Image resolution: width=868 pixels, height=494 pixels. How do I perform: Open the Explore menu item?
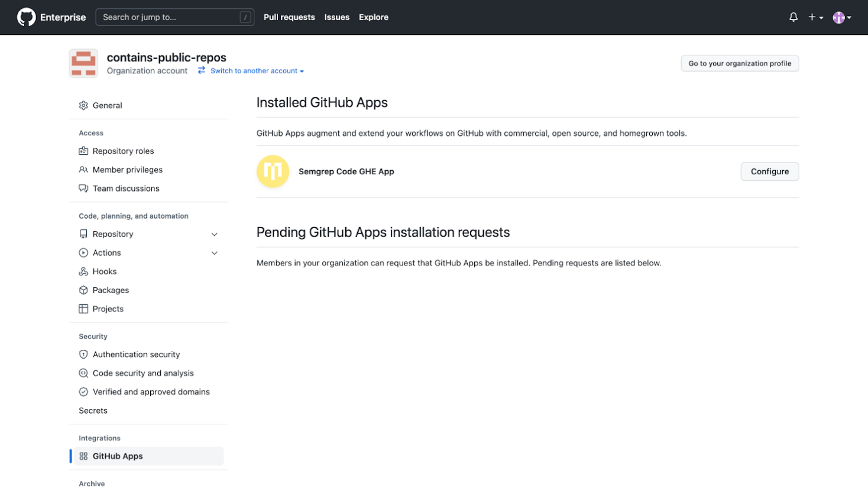point(373,17)
